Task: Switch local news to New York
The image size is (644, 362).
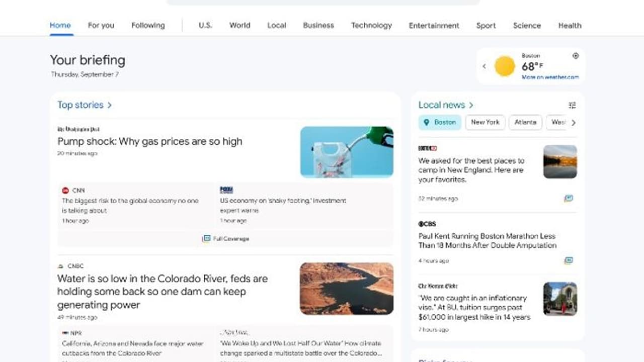Action: [485, 122]
